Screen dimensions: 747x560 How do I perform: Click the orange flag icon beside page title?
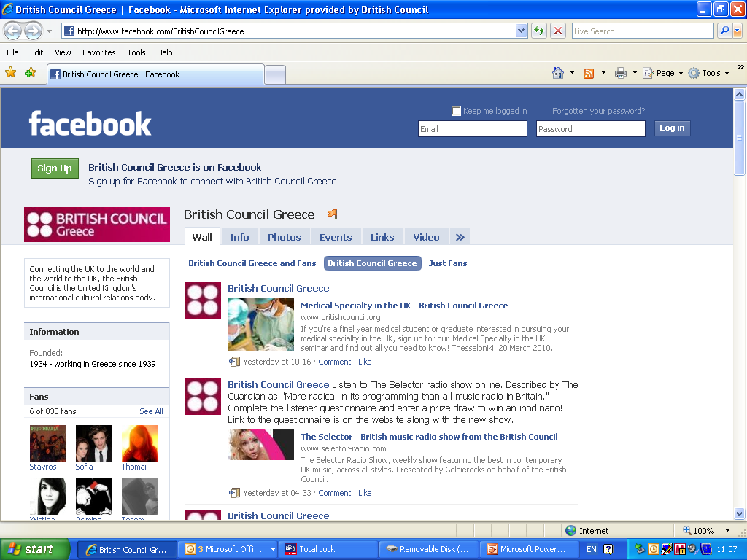(333, 214)
